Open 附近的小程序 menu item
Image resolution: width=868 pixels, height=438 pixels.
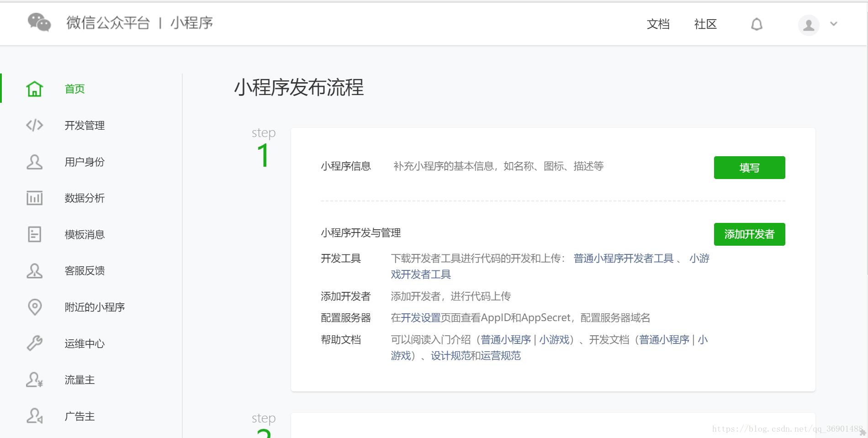pos(95,307)
